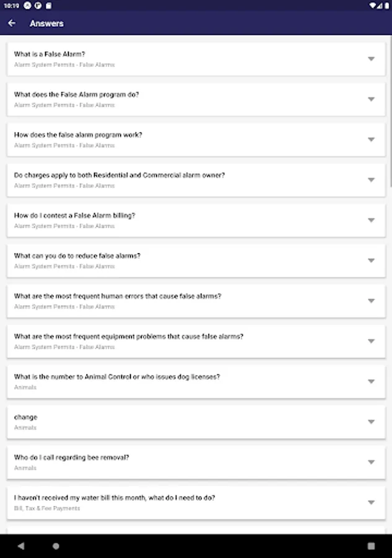Open dropdown arrow for Residential and Commercial charges question
Viewport: 392px width, 558px height.
coord(371,180)
